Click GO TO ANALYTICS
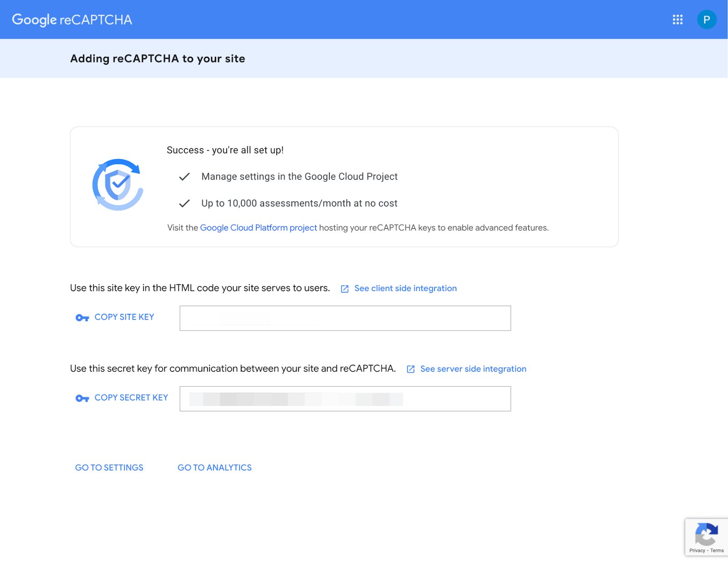 click(215, 468)
